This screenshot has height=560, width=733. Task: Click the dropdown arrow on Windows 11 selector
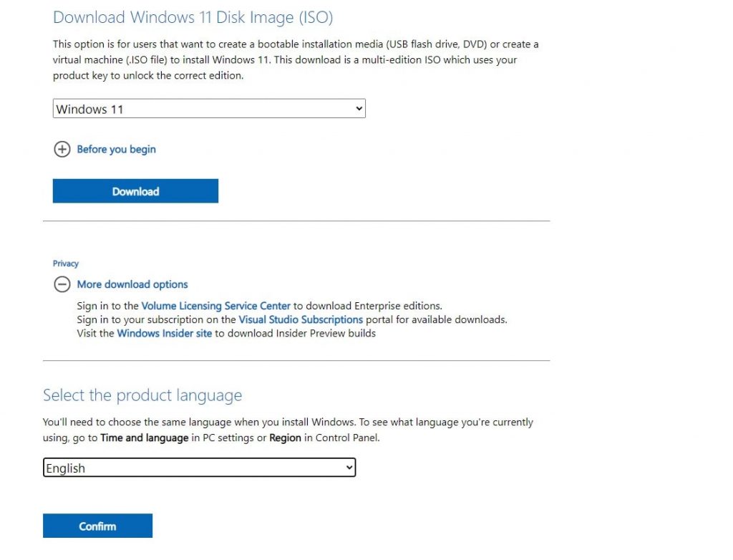(359, 108)
